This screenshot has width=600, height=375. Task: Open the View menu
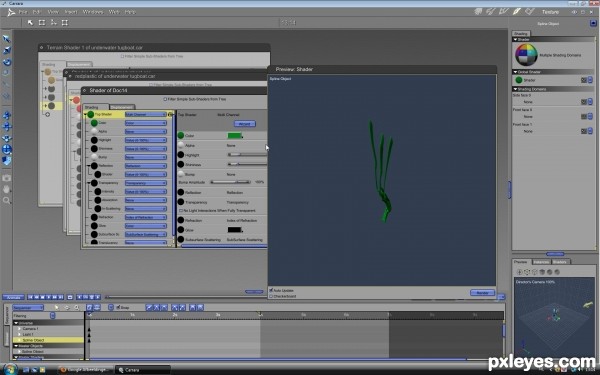point(53,12)
